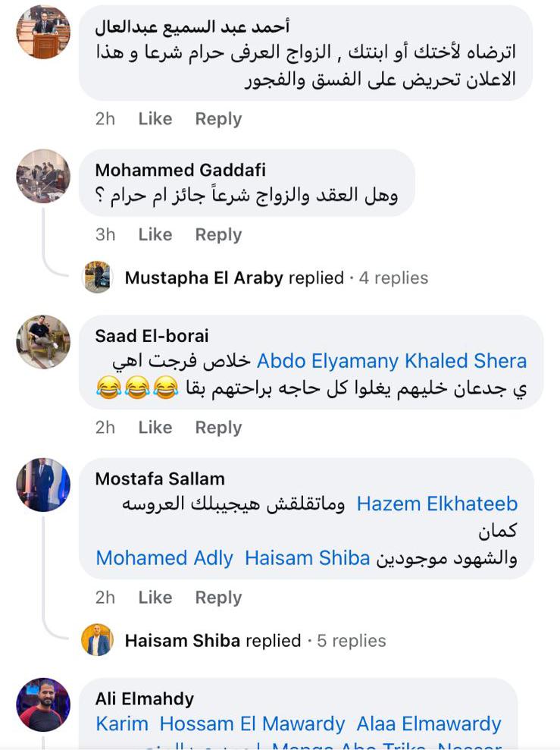Screen dimensions: 560x750
Task: Click Haisam Shiba's small reply avatar
Action: pyautogui.click(x=98, y=640)
